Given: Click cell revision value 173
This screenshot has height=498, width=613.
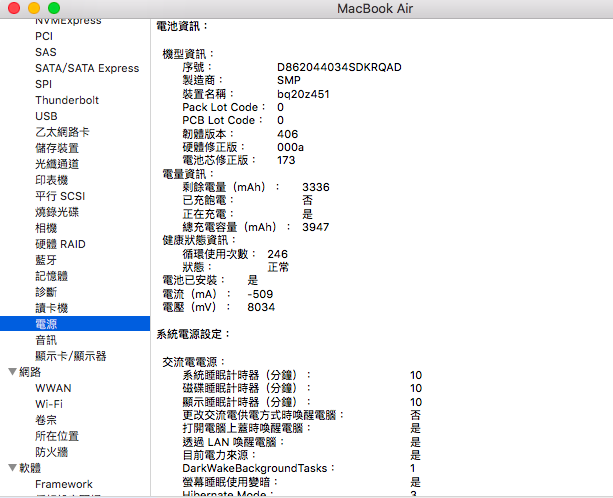Looking at the screenshot, I should pos(286,160).
